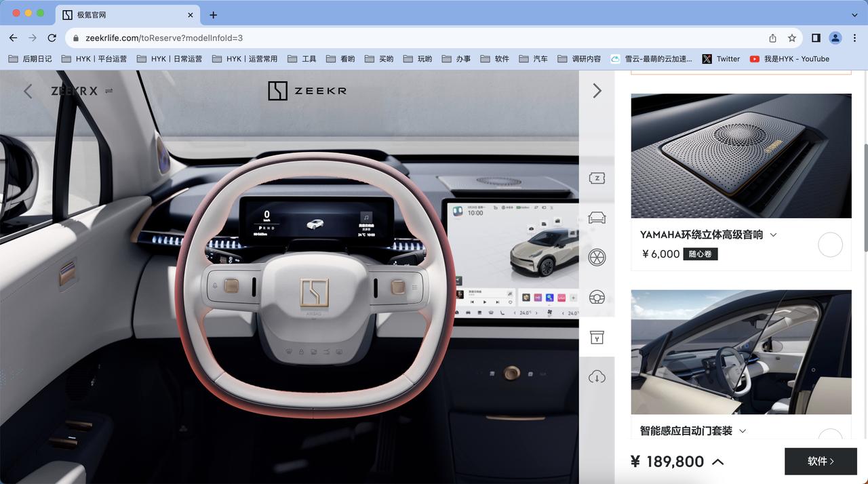
Task: Open the 工具 bookmark folder
Action: coord(302,59)
